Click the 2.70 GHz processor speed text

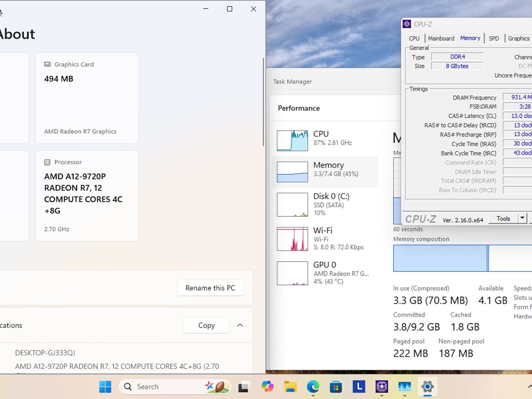click(x=57, y=229)
